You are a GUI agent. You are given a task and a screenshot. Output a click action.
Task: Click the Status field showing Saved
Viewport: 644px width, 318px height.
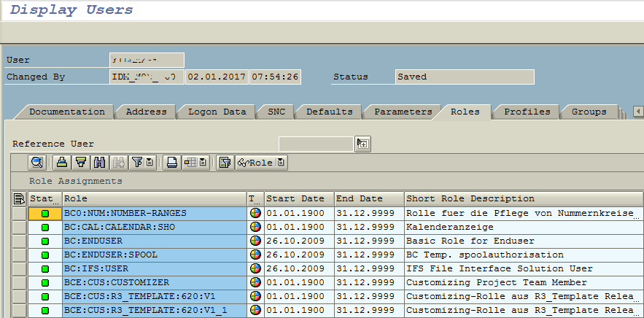coord(465,77)
